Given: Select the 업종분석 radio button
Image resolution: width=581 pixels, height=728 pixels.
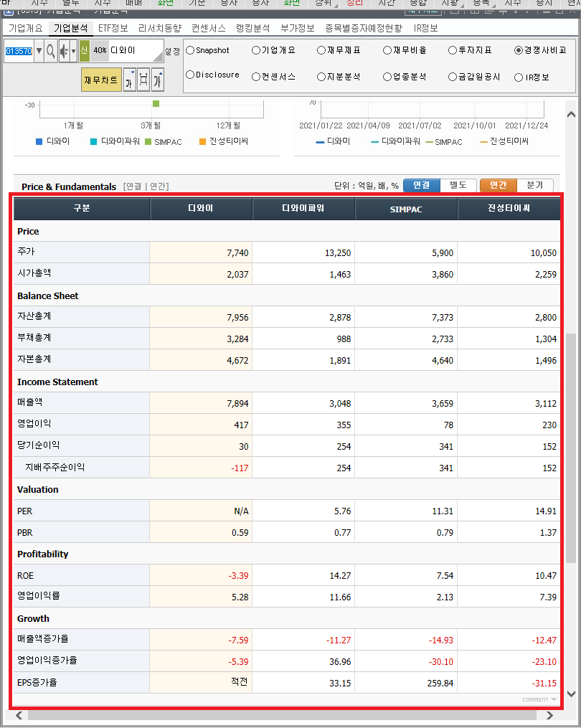Looking at the screenshot, I should (387, 77).
